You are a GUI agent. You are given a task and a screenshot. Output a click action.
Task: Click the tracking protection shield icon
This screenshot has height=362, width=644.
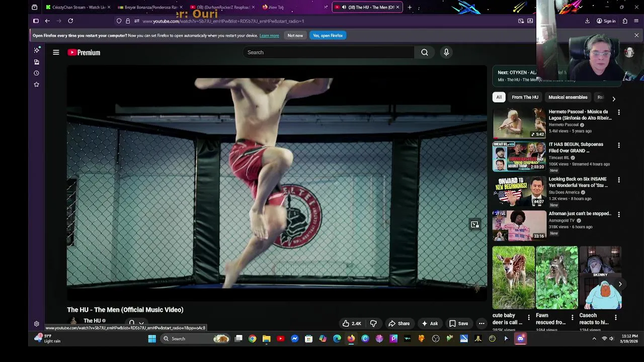point(119,21)
